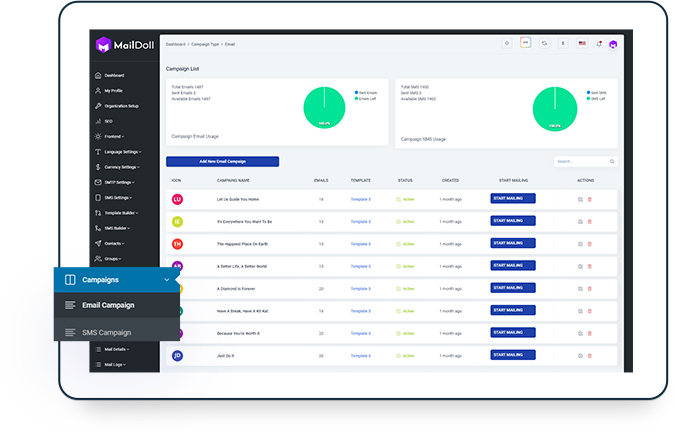The width and height of the screenshot is (675, 432).
Task: Click the dollar currency icon in header
Action: pyautogui.click(x=562, y=44)
